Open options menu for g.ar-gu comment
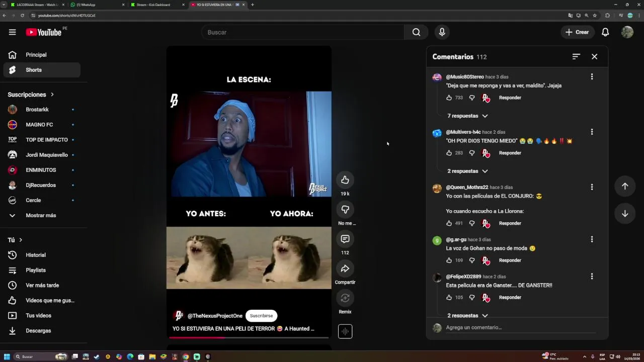644x362 pixels. click(592, 239)
